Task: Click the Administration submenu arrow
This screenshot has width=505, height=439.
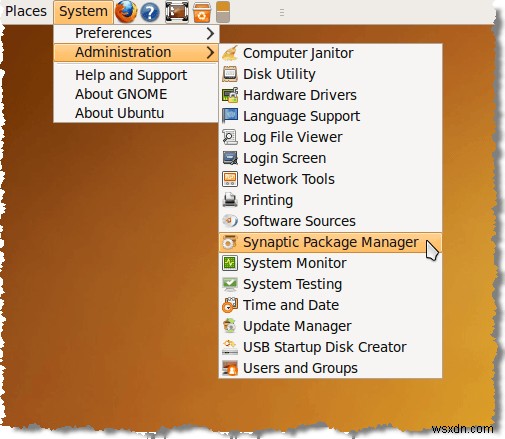Action: point(210,52)
